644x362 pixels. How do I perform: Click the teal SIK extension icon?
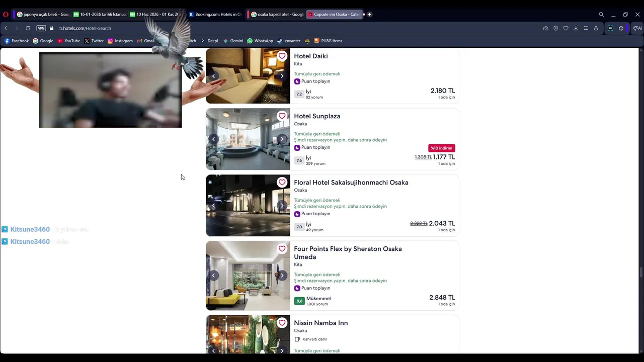[x=610, y=28]
